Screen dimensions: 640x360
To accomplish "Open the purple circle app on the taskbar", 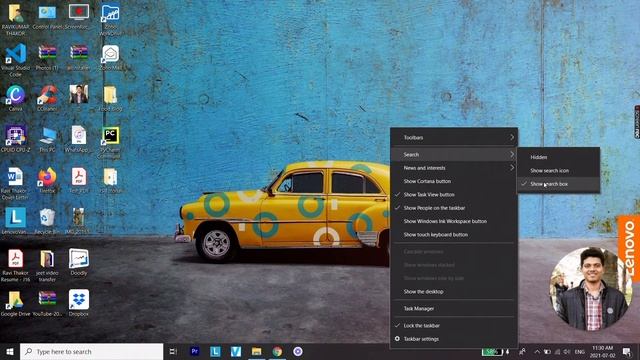I will (298, 351).
